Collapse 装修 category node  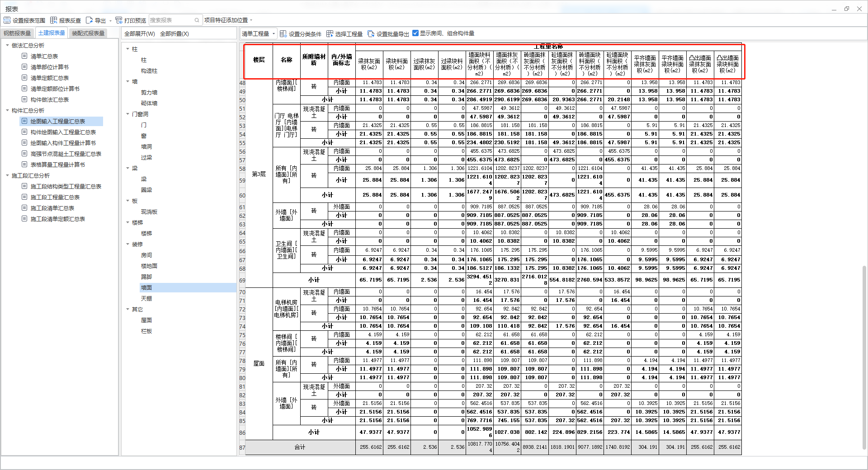(127, 244)
